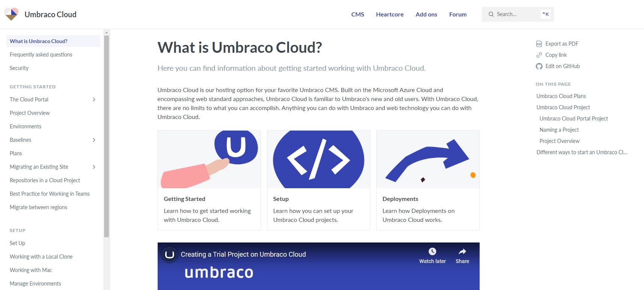The width and height of the screenshot is (644, 290).
Task: Open Best Practice for Working in Teams
Action: 50,194
